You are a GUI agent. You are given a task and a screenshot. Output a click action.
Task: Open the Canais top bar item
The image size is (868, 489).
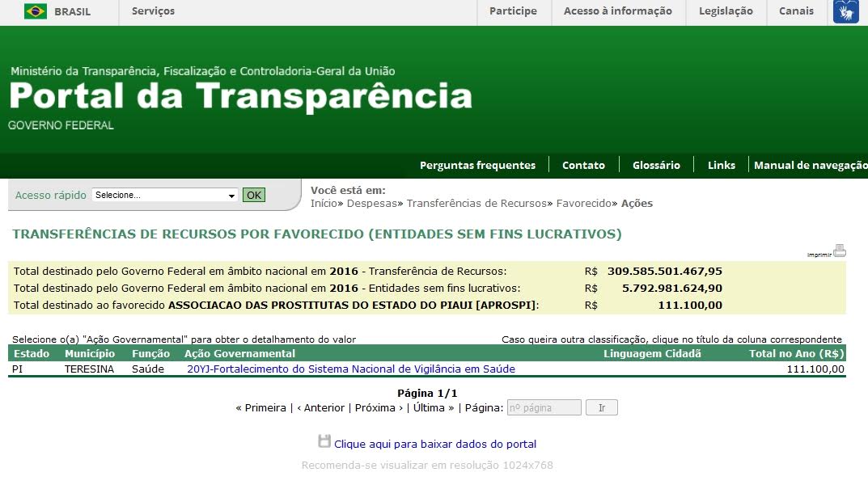[796, 11]
